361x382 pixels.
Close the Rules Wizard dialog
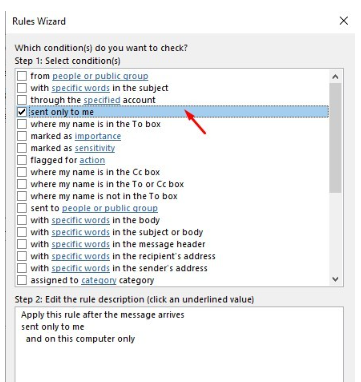(x=344, y=21)
